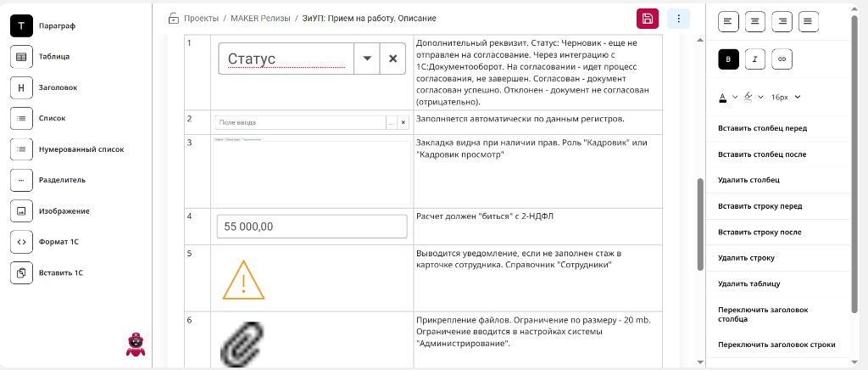Open the three-dot more options menu
The height and width of the screenshot is (370, 868).
pos(678,19)
